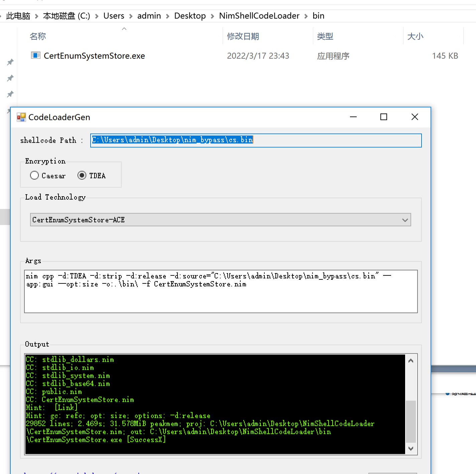Image resolution: width=476 pixels, height=474 pixels.
Task: Expand chevron after 本地磁盘 (C:) breadcrumb
Action: (97, 16)
